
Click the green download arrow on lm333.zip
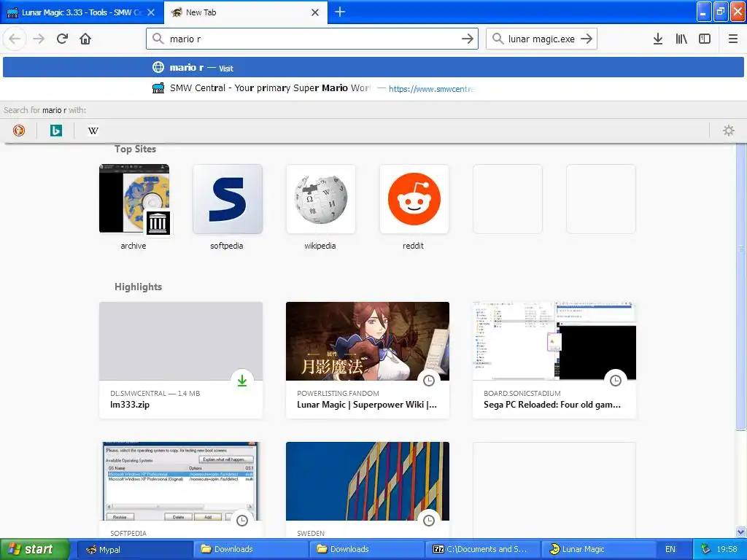[242, 381]
